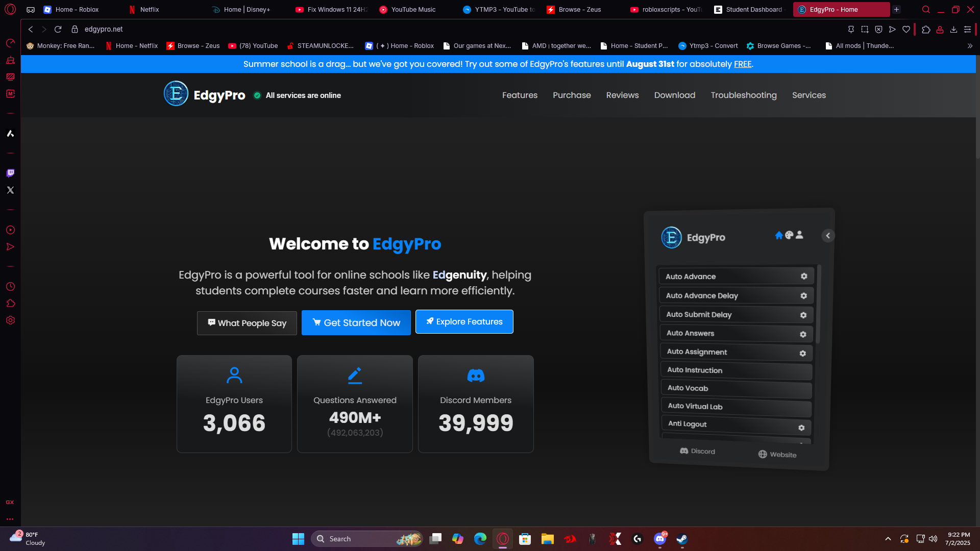Open the Windows Start menu

(298, 539)
